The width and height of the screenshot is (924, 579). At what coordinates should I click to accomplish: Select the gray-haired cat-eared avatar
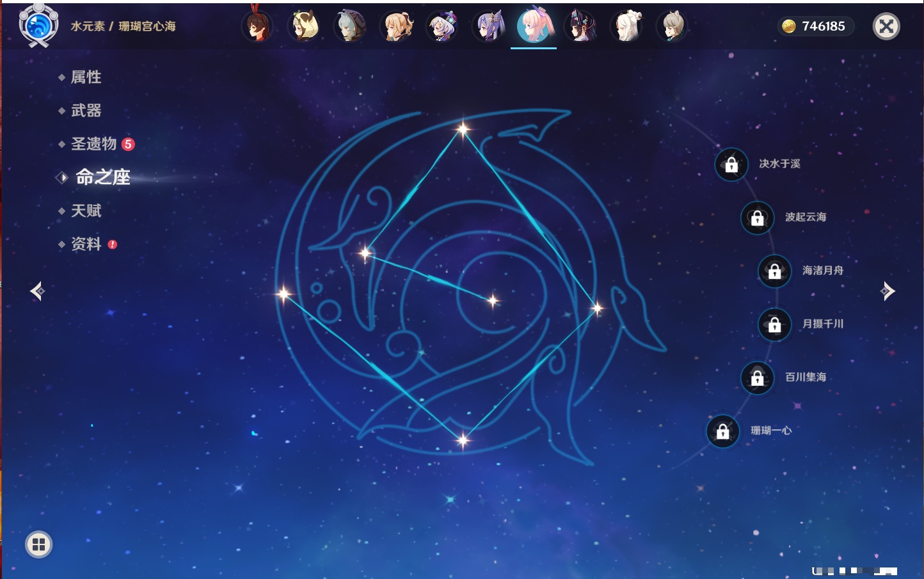673,26
